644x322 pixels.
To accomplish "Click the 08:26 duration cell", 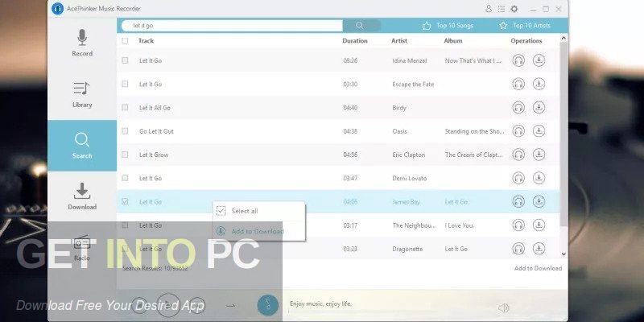I will (350, 61).
